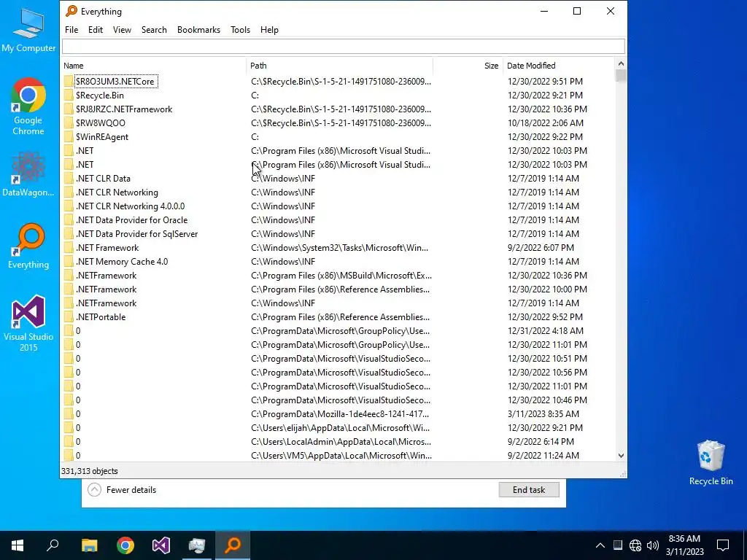Maximize the Everything window

coord(577,11)
